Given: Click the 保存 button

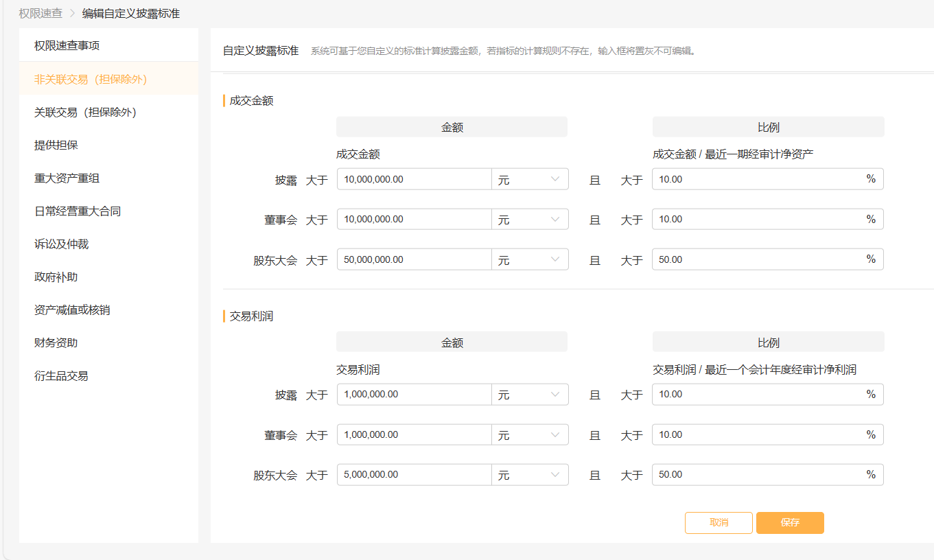Looking at the screenshot, I should [x=790, y=523].
